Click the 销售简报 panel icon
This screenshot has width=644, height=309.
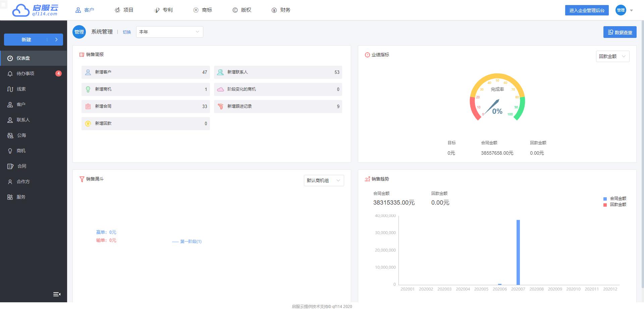[82, 55]
